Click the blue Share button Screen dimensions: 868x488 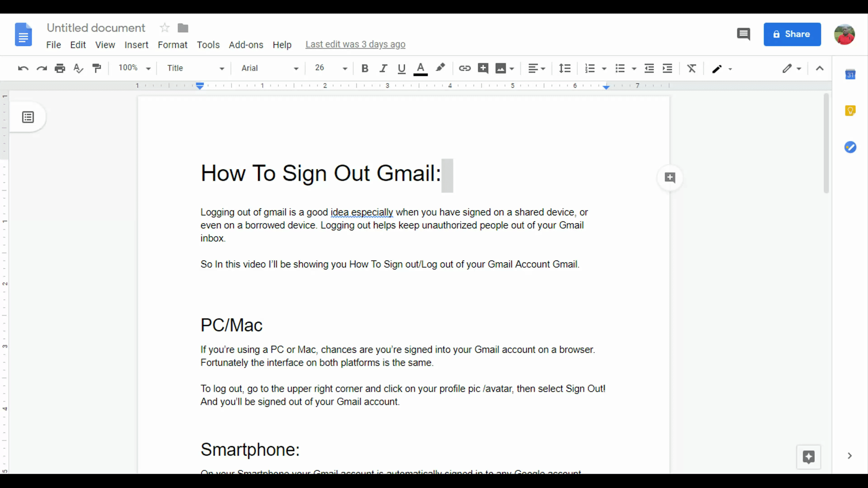click(792, 34)
